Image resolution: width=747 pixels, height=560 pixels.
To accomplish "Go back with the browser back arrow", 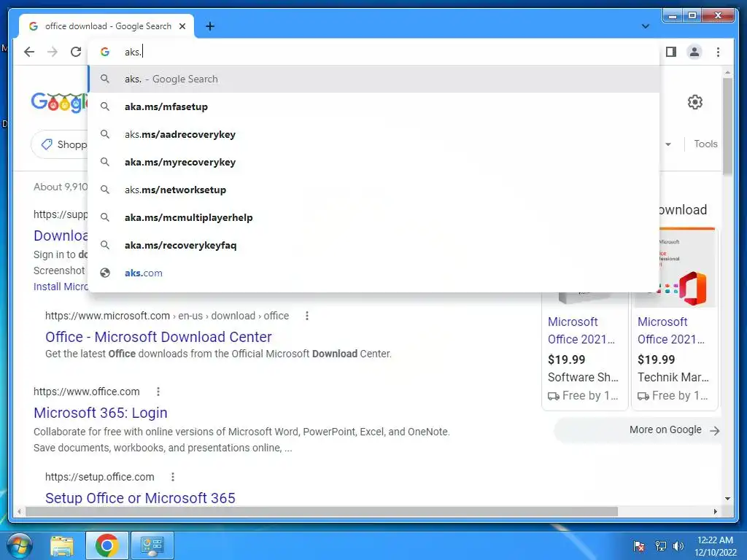I will 29,52.
